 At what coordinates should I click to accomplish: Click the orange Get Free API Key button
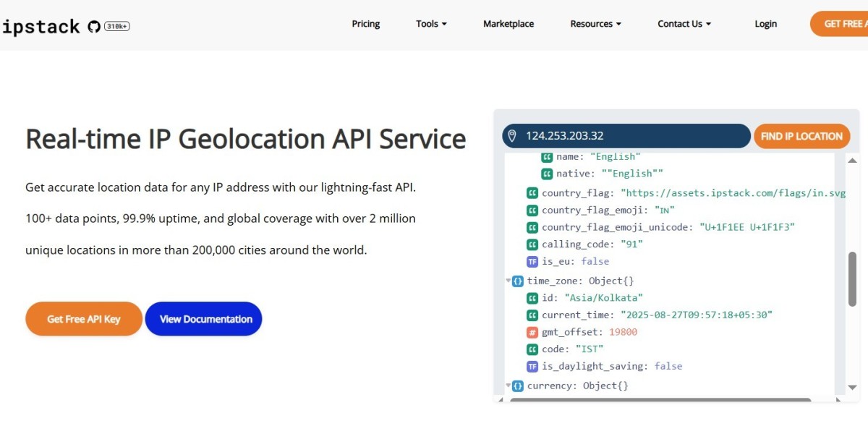[84, 319]
